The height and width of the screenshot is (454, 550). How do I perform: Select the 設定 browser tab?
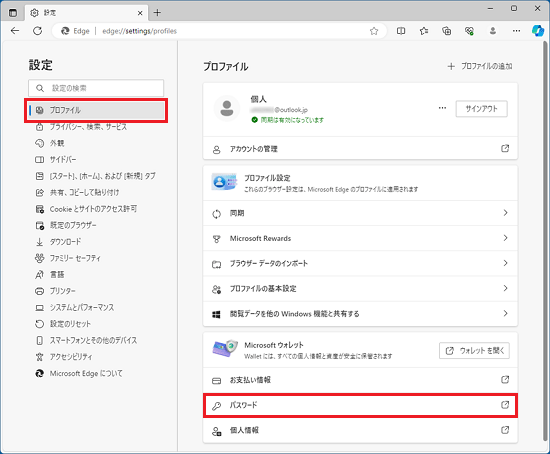pos(86,13)
